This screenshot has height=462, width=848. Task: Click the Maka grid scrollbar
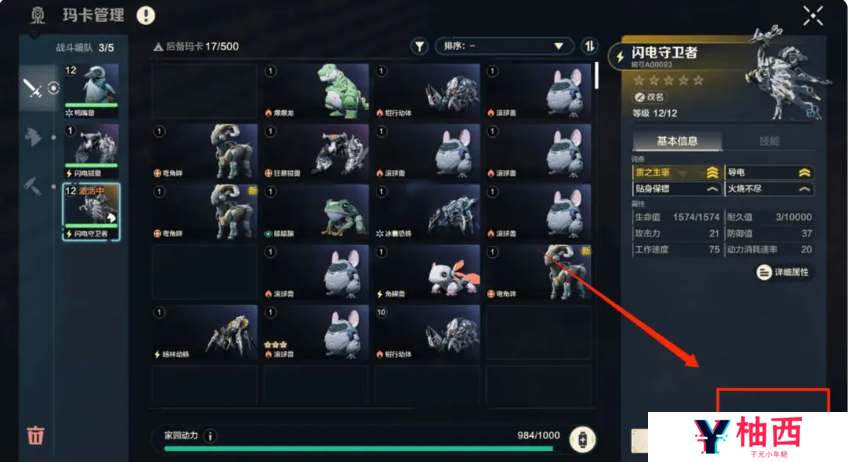pyautogui.click(x=596, y=76)
